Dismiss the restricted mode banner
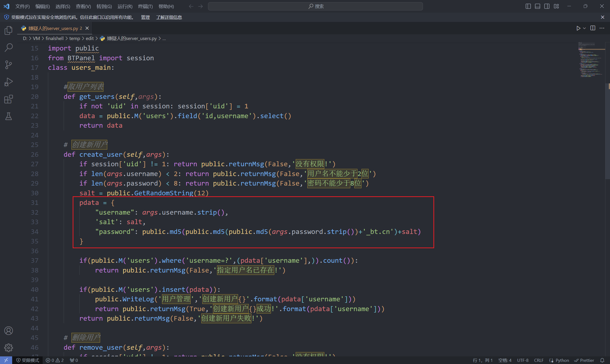Viewport: 610px width, 364px height. (603, 17)
